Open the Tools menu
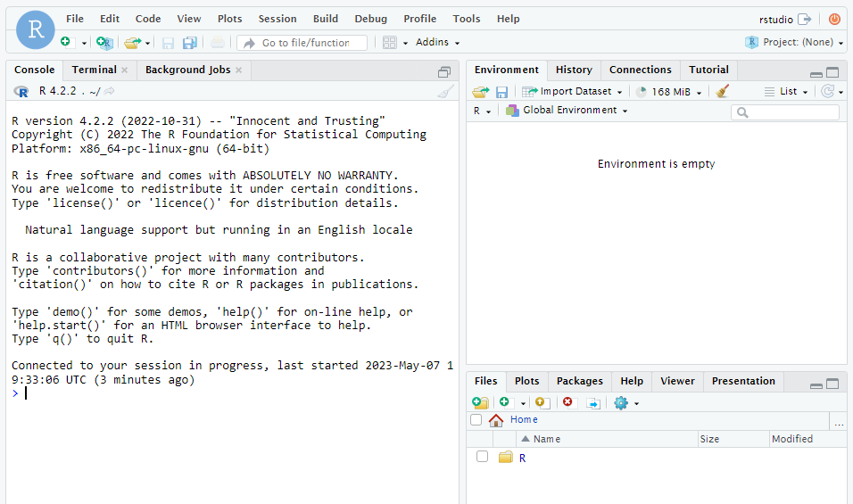The image size is (853, 504). [x=467, y=19]
